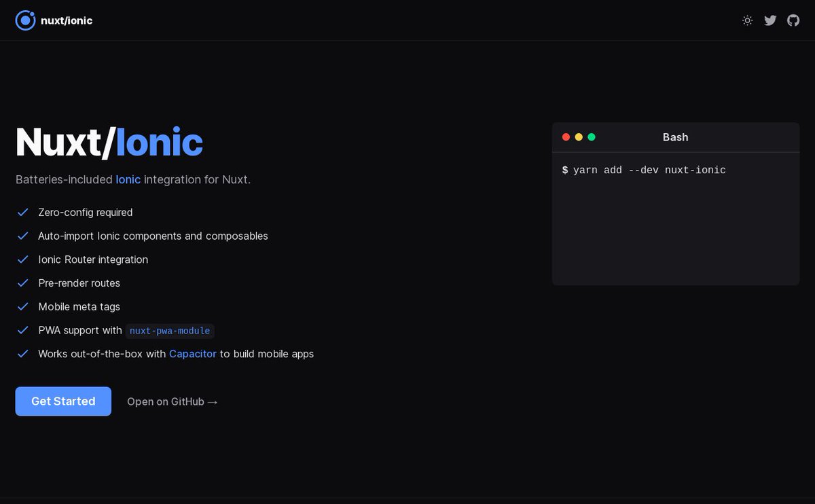The image size is (815, 504).
Task: Click the checkmark beside Works out-of-the-box
Action: 23,354
